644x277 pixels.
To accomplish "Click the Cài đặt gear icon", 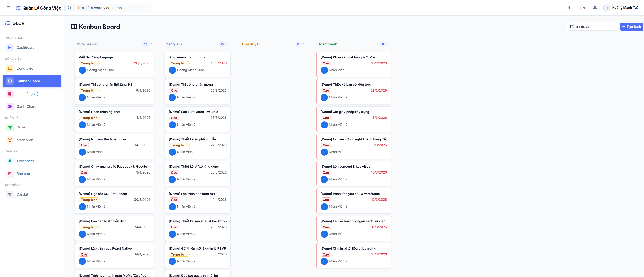I will 10,194.
